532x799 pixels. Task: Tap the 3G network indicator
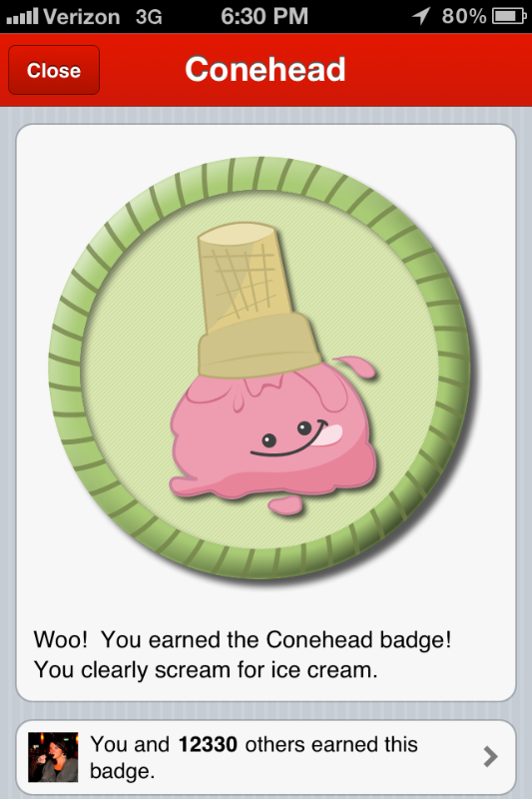click(149, 17)
